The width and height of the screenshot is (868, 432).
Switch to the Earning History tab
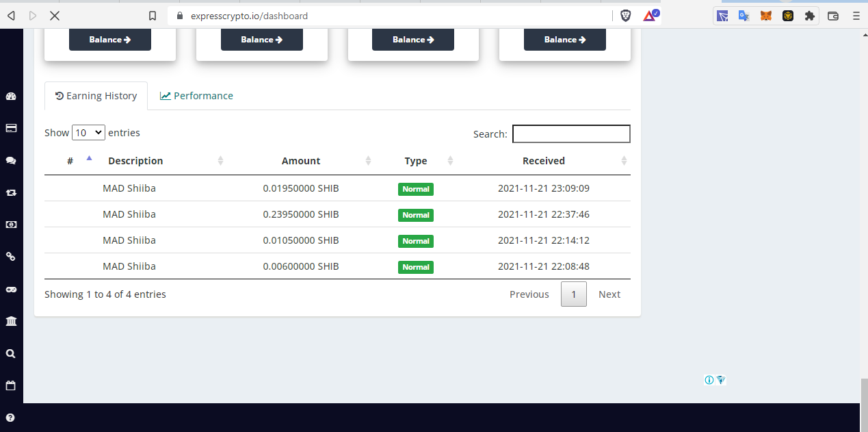[x=96, y=96]
